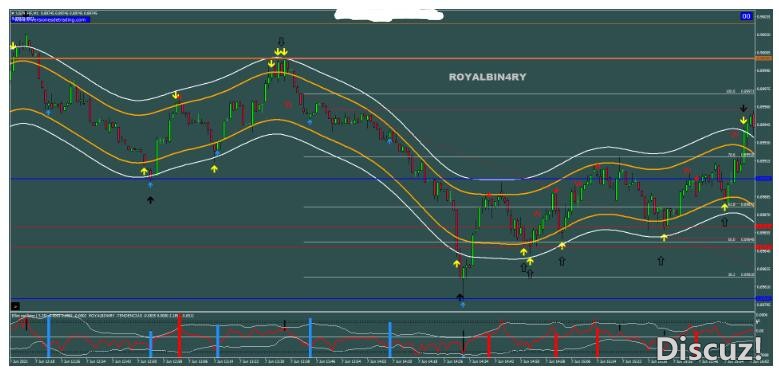Click the middle blue line's price axis label
Screen dimensions: 779x373
[x=763, y=178]
